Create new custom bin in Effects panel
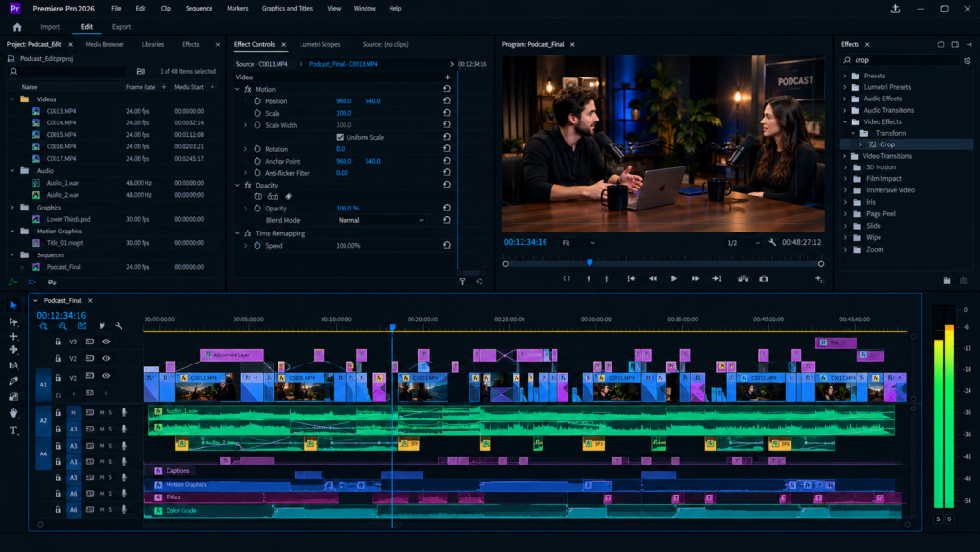 (947, 281)
